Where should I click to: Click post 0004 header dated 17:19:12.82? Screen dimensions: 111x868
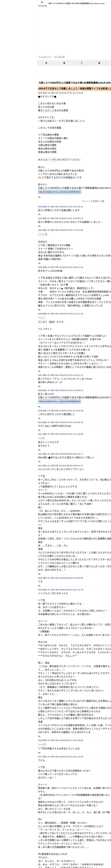[x=61, y=230]
